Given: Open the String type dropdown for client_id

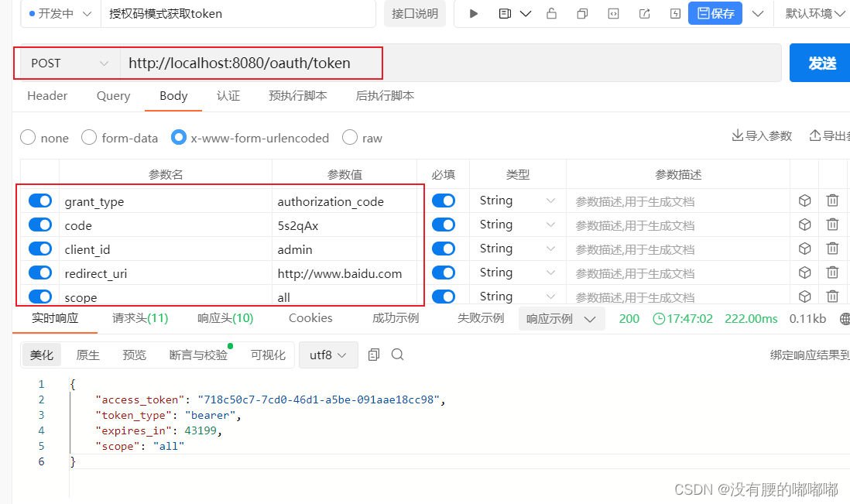Looking at the screenshot, I should click(x=517, y=249).
